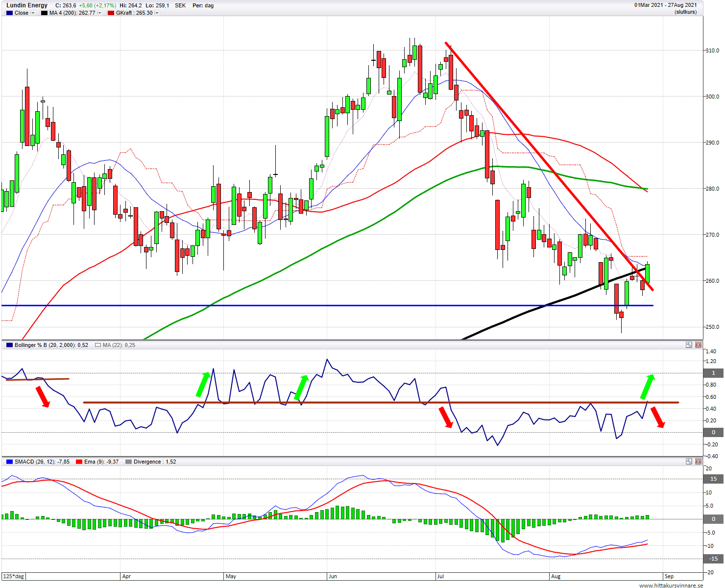
Task: Close the SMACD indicator panel
Action: click(x=698, y=462)
